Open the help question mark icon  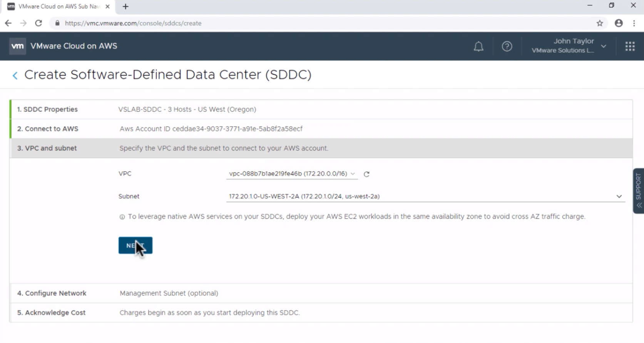tap(507, 47)
